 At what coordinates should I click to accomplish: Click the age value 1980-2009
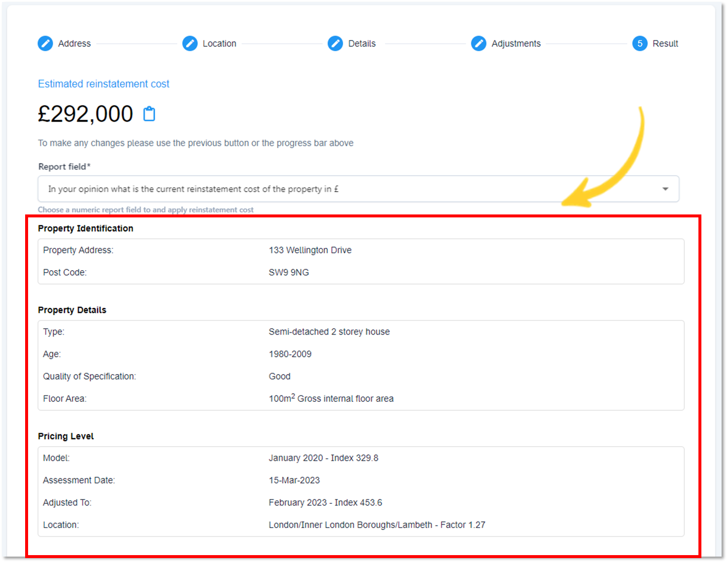290,354
